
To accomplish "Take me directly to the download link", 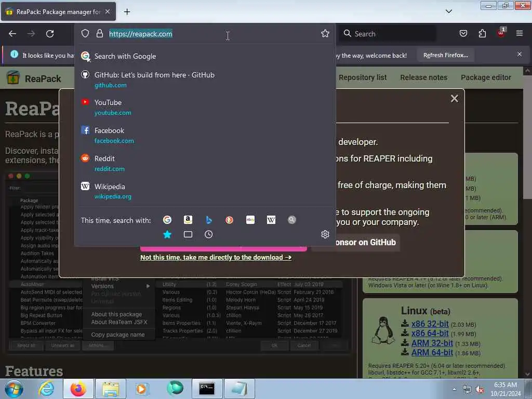I will pos(216,258).
